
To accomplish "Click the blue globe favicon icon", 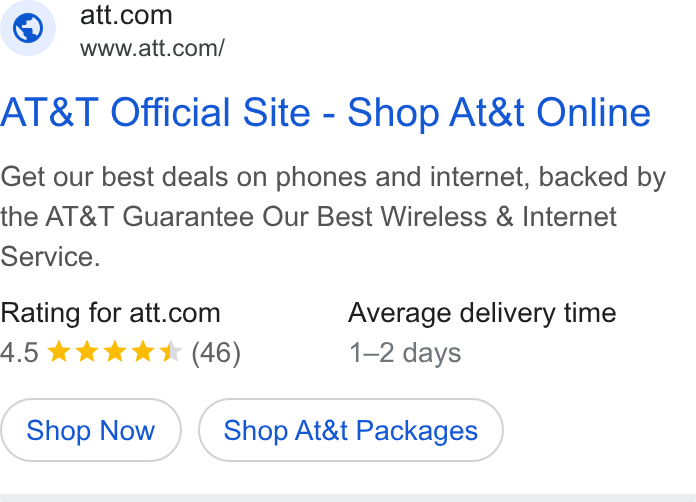I will point(28,28).
